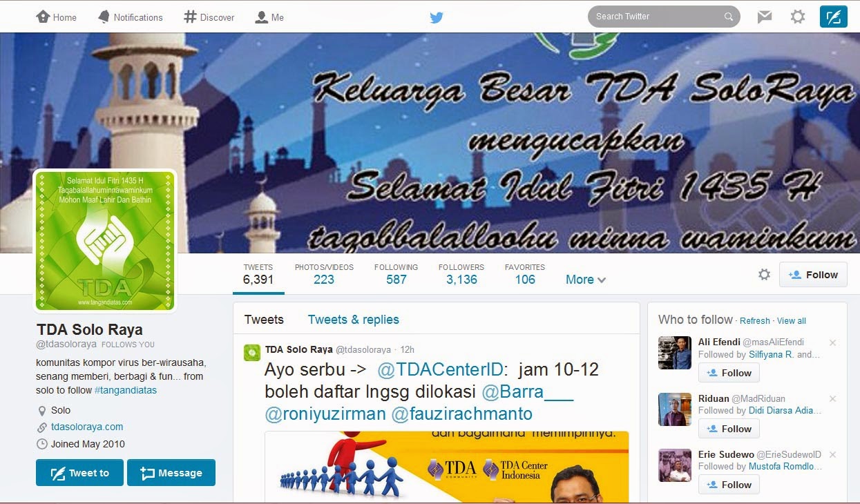Switch to Tweets & replies tab
Viewport: 860px width, 504px height.
pyautogui.click(x=354, y=319)
